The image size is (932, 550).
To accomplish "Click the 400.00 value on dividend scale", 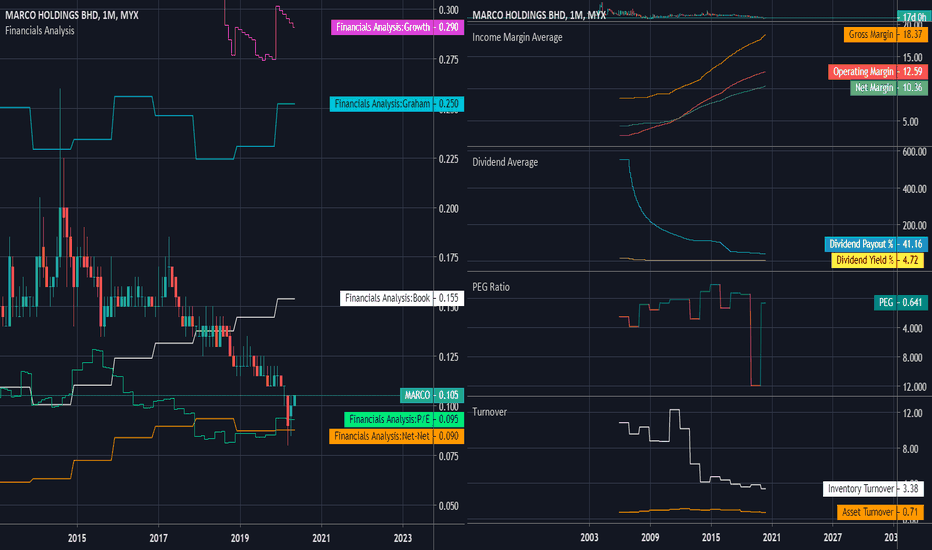I will coord(914,189).
